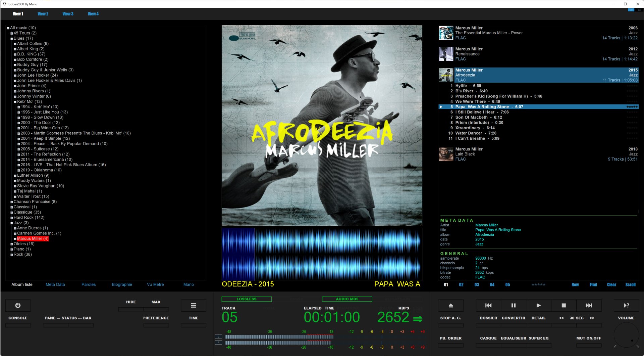
Task: Collapse the All music (10) root node
Action: point(8,28)
